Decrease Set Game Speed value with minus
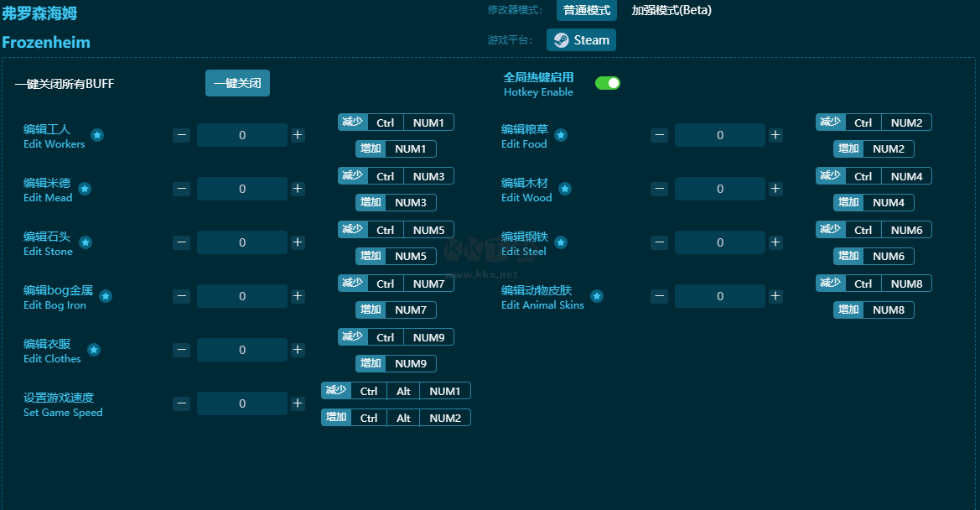Viewport: 980px width, 510px height. 181,403
